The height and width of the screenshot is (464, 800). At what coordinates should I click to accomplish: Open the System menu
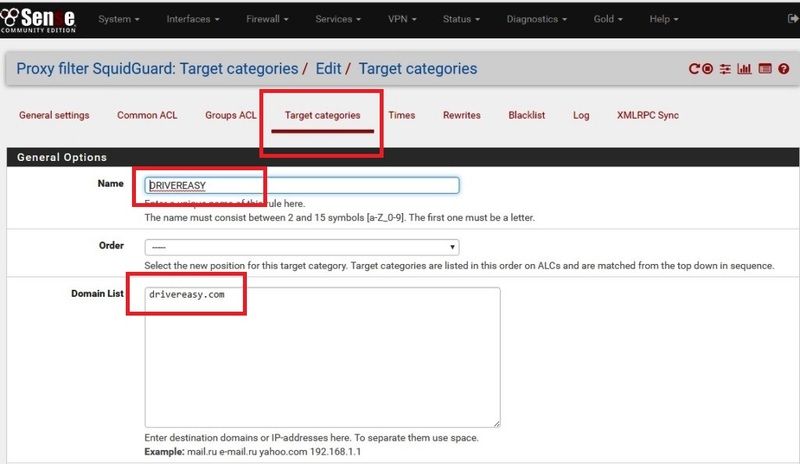click(x=118, y=19)
